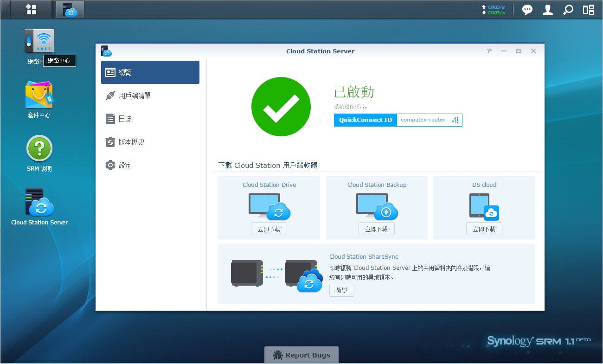Click the 已啟動 status text

354,92
